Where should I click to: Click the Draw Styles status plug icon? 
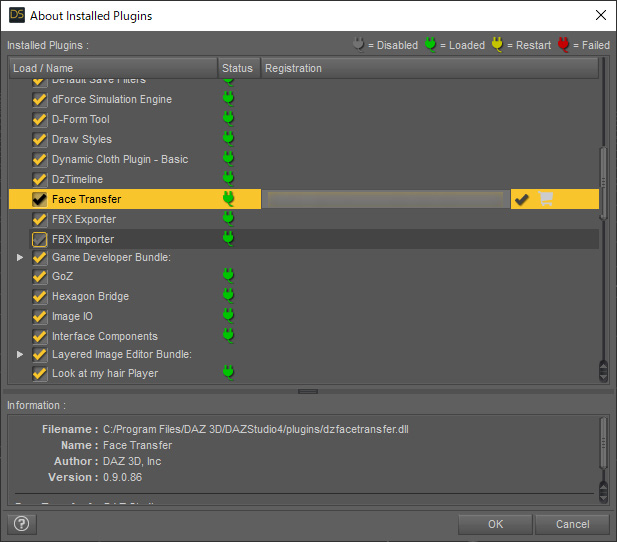[228, 139]
